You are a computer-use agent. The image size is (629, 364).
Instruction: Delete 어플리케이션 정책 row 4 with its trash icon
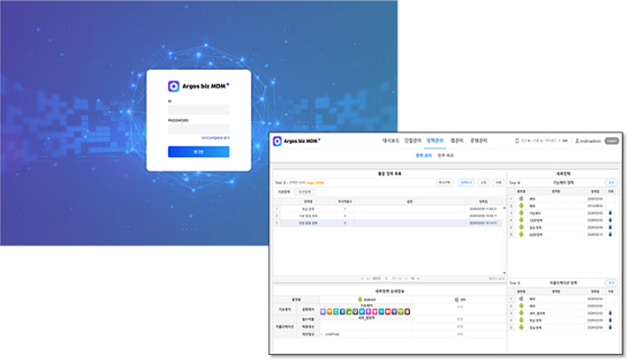pos(610,320)
